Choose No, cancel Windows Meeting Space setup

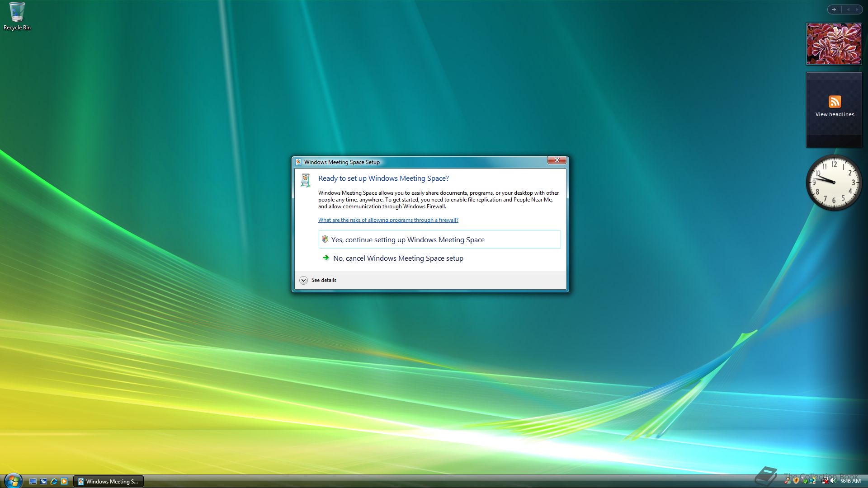pos(398,258)
